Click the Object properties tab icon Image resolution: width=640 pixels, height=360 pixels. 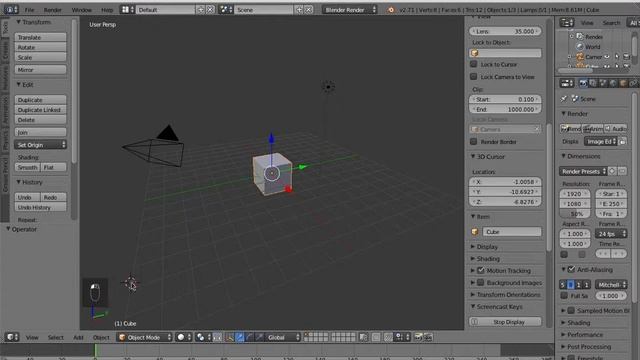point(622,83)
